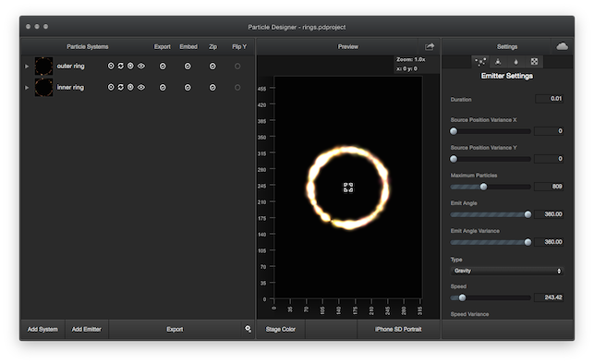
Task: Click the Maximum Particles value field 809
Action: (550, 187)
